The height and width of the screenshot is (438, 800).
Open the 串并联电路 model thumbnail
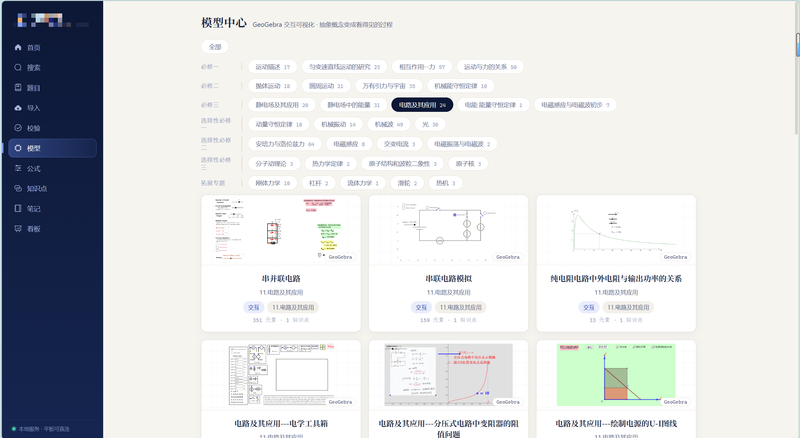tap(281, 230)
